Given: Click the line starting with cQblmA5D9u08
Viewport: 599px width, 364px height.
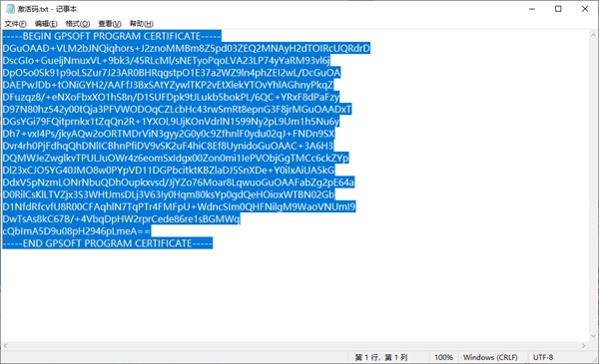Looking at the screenshot, I should click(x=77, y=231).
